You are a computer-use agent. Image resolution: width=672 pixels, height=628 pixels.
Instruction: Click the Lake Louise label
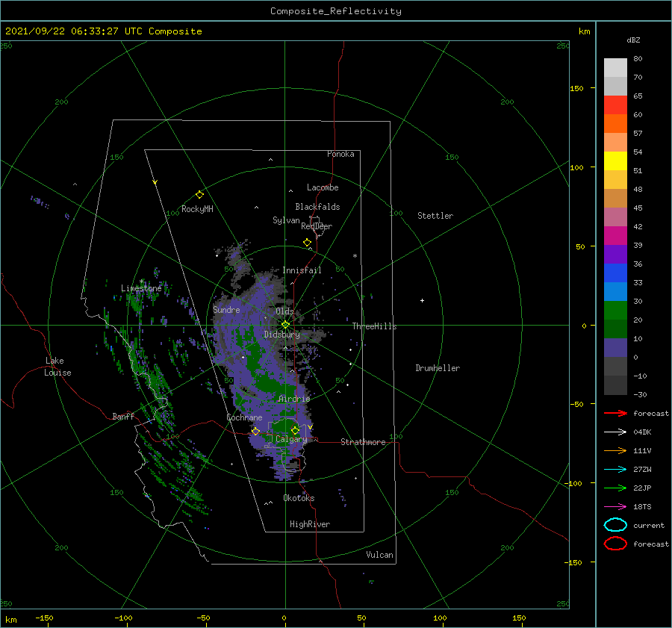pyautogui.click(x=57, y=367)
